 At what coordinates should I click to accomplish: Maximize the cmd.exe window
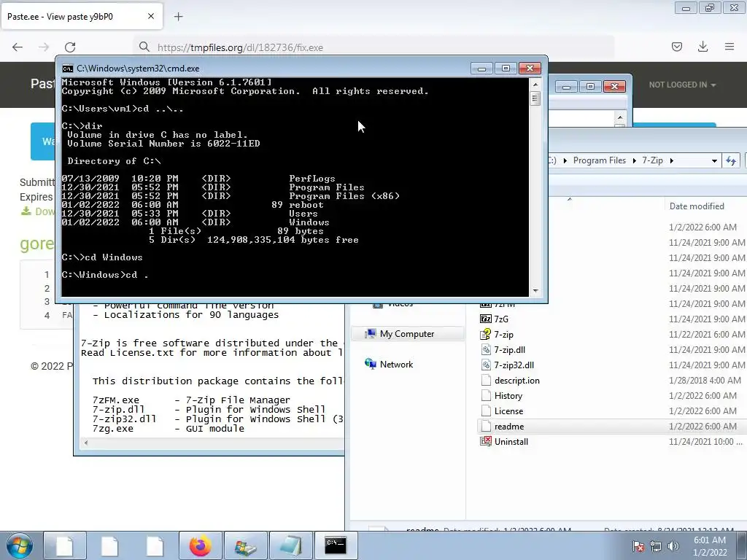point(506,68)
